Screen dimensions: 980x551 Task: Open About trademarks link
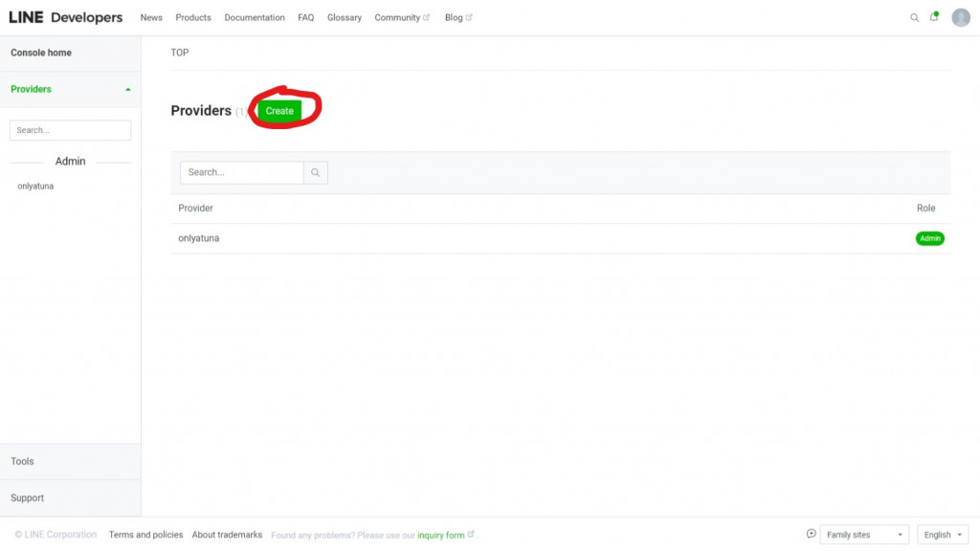pyautogui.click(x=227, y=535)
